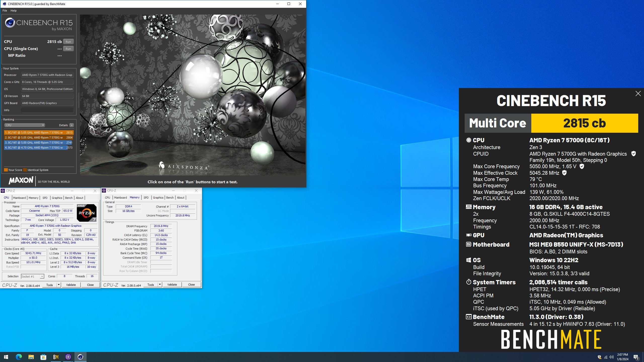Switch to Mainboard tab in left CPU-Z
The width and height of the screenshot is (644, 362).
pos(19,198)
